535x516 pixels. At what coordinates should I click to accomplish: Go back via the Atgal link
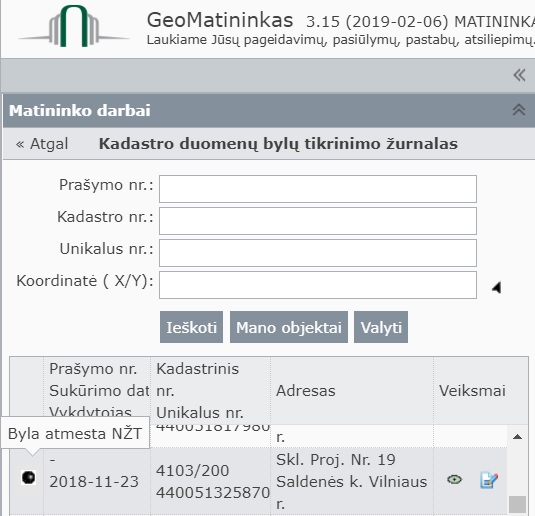[x=42, y=144]
